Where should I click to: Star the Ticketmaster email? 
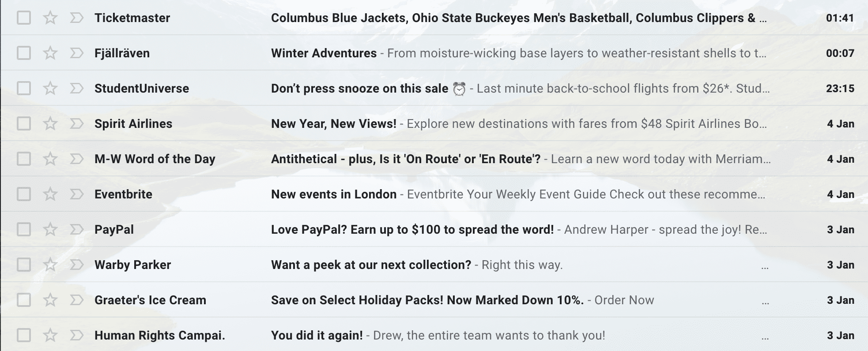[x=50, y=18]
